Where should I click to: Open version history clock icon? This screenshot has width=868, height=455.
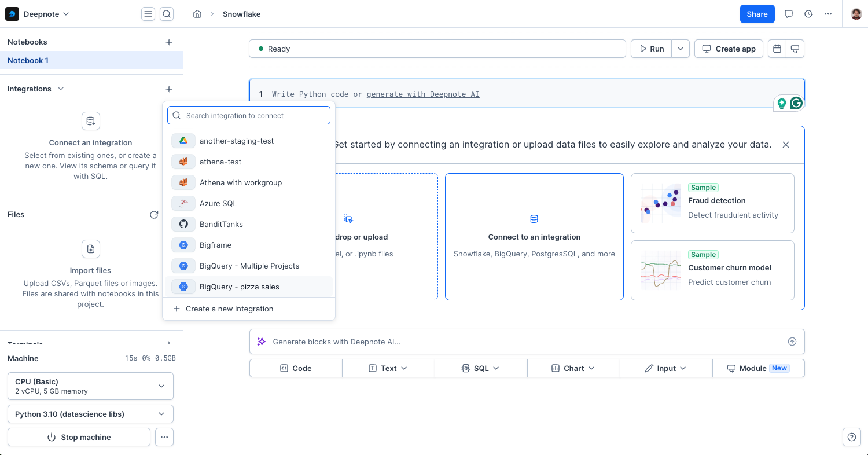(808, 14)
